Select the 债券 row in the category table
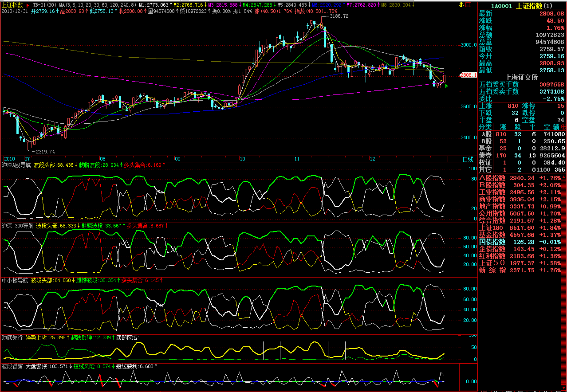The image size is (567, 392). coord(522,155)
